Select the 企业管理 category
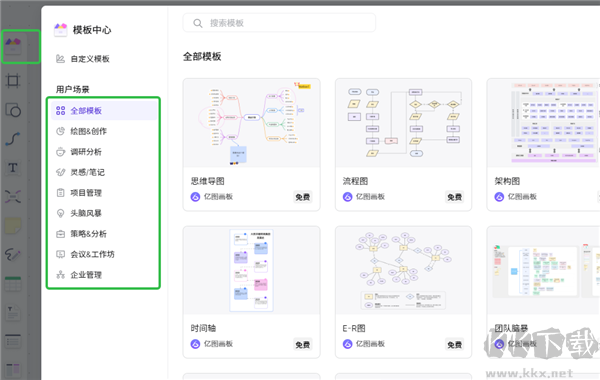This screenshot has width=600, height=380. [x=104, y=275]
